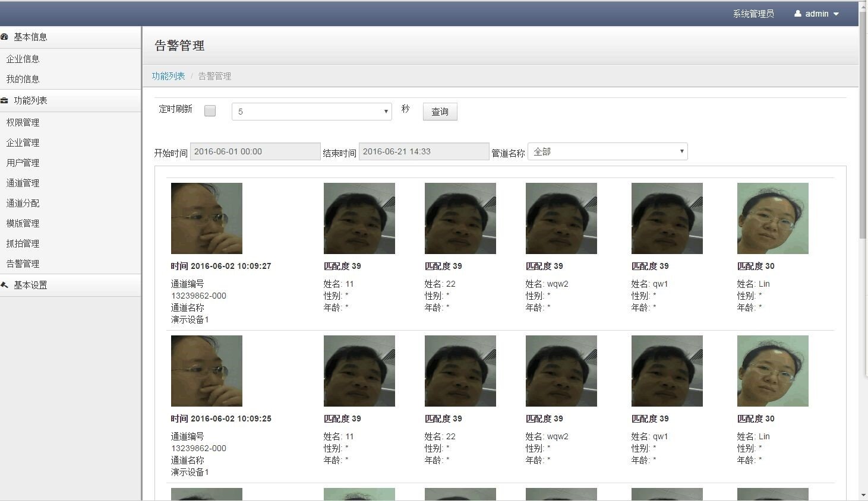868x501 pixels.
Task: Click the wrench icon beside 基本设置
Action: click(4, 285)
